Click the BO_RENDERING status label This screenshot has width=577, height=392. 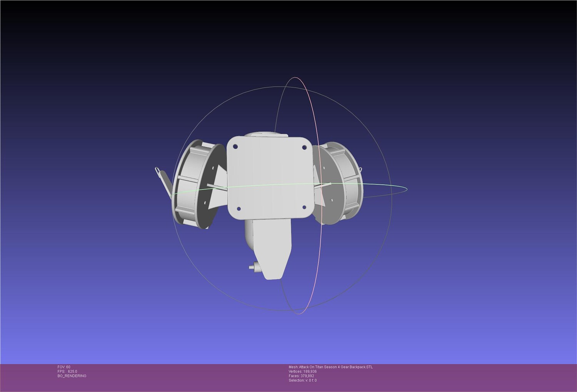click(x=72, y=376)
